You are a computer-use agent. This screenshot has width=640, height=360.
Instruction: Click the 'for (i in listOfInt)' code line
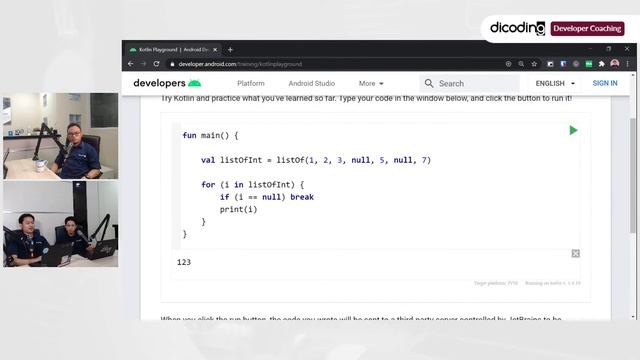[252, 184]
